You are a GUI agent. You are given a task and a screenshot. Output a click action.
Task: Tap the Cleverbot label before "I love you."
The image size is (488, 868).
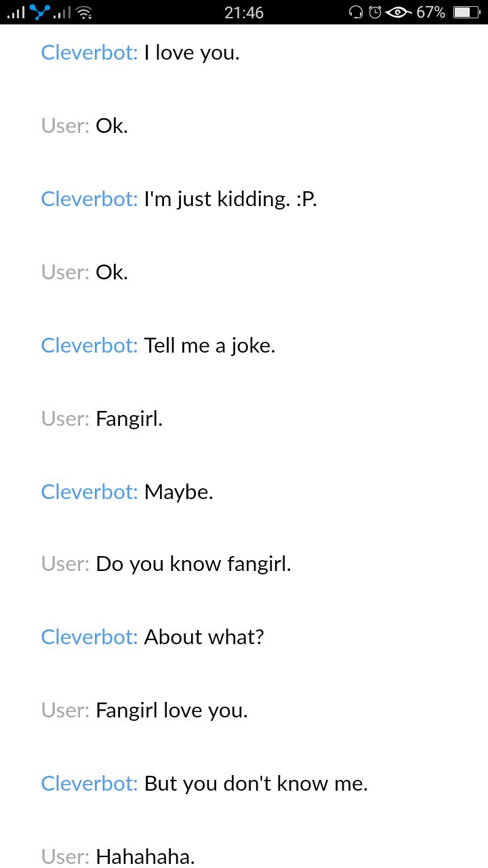pos(89,53)
